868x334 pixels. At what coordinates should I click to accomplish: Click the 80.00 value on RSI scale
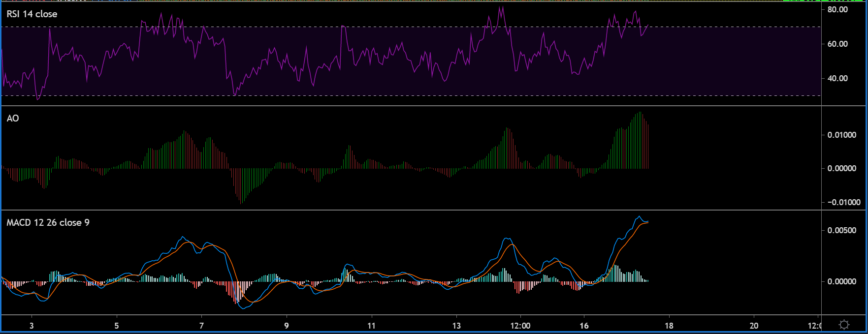point(837,9)
